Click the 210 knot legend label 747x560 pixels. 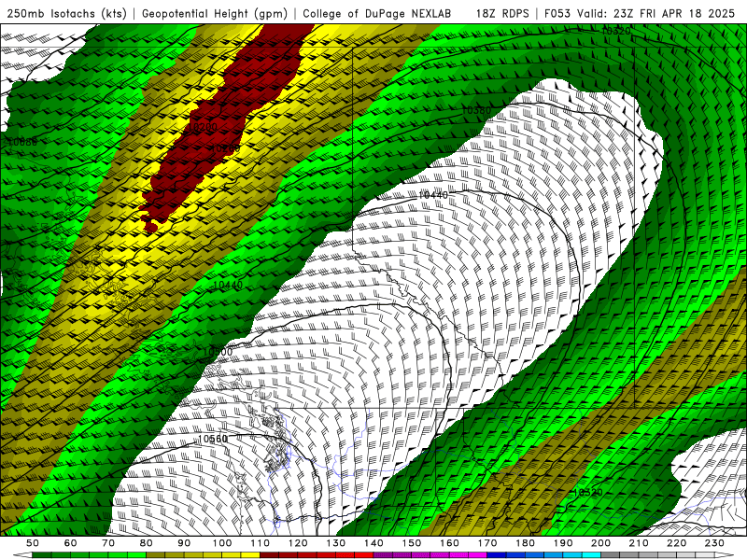[x=639, y=543]
